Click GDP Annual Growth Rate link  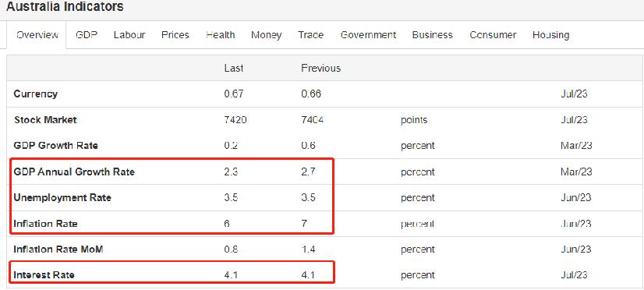[x=74, y=172]
